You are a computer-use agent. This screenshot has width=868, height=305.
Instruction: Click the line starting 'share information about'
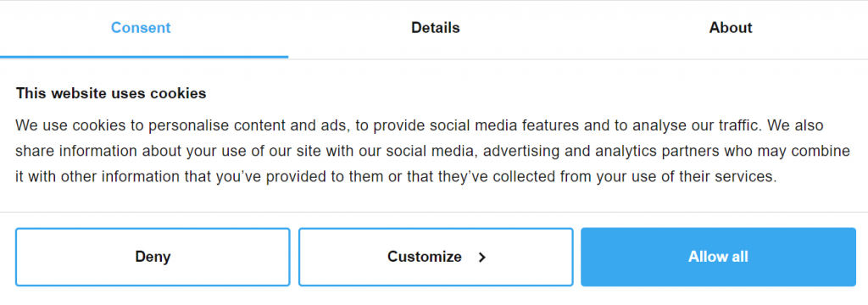pos(432,151)
